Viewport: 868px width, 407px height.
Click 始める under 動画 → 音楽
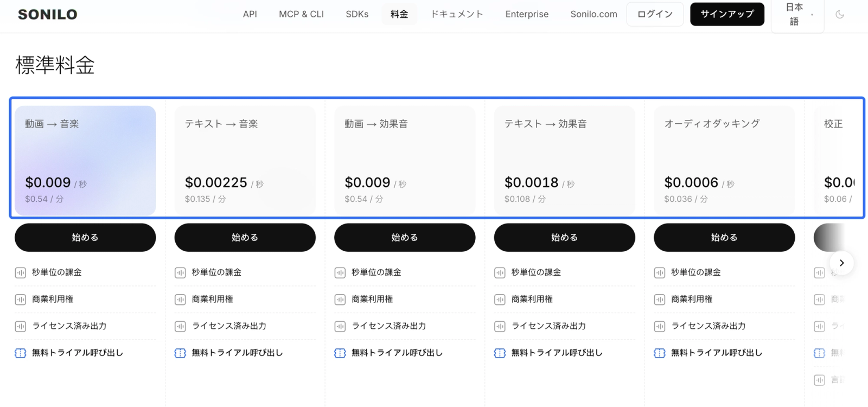point(85,237)
